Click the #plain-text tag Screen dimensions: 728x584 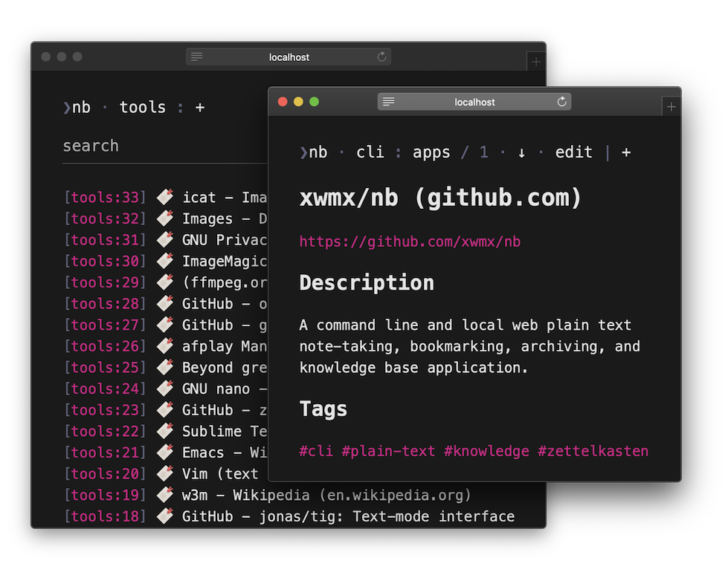388,451
